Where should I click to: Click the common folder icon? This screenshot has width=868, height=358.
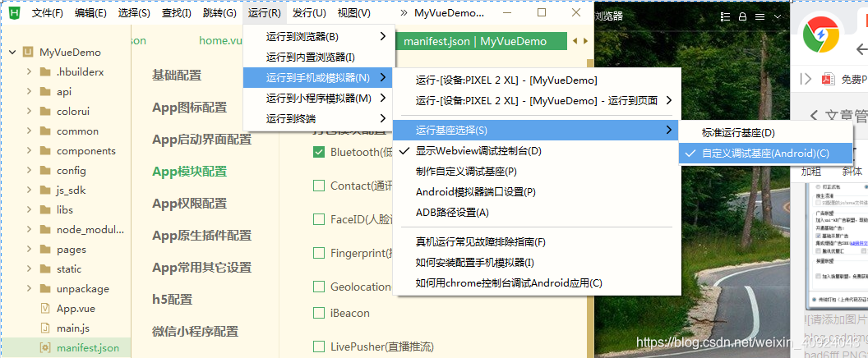[x=46, y=131]
